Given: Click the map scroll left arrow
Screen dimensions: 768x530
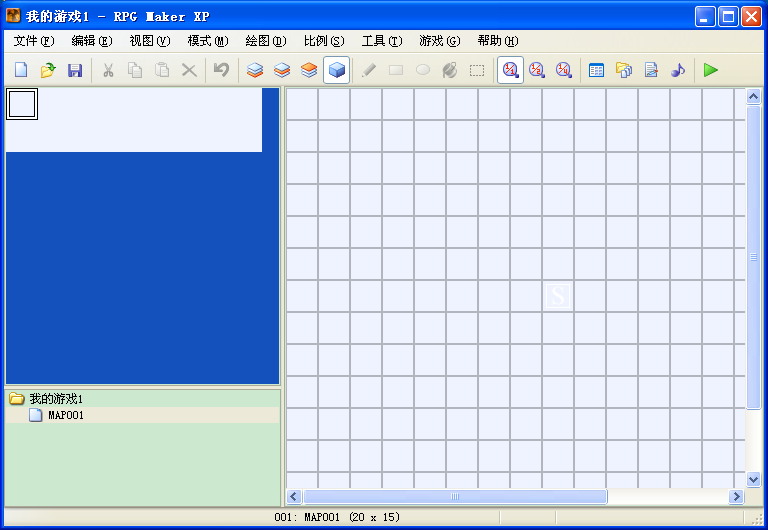Looking at the screenshot, I should (293, 497).
